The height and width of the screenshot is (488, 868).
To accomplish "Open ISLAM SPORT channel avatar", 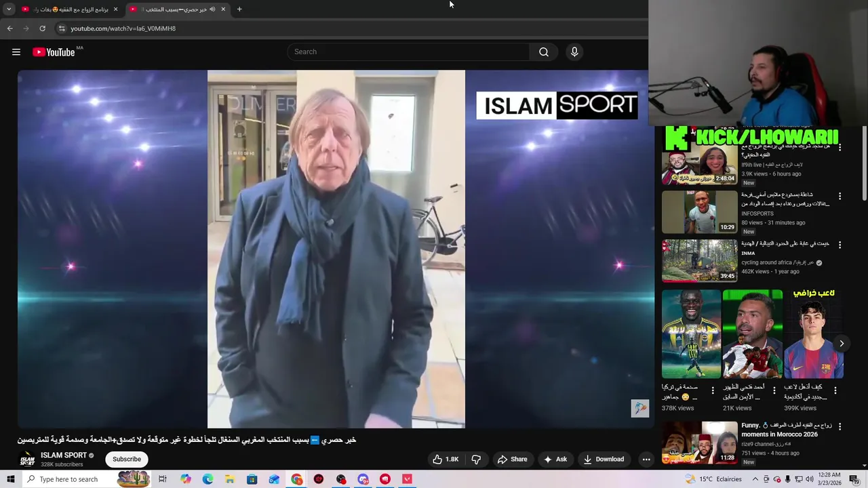I will click(27, 460).
